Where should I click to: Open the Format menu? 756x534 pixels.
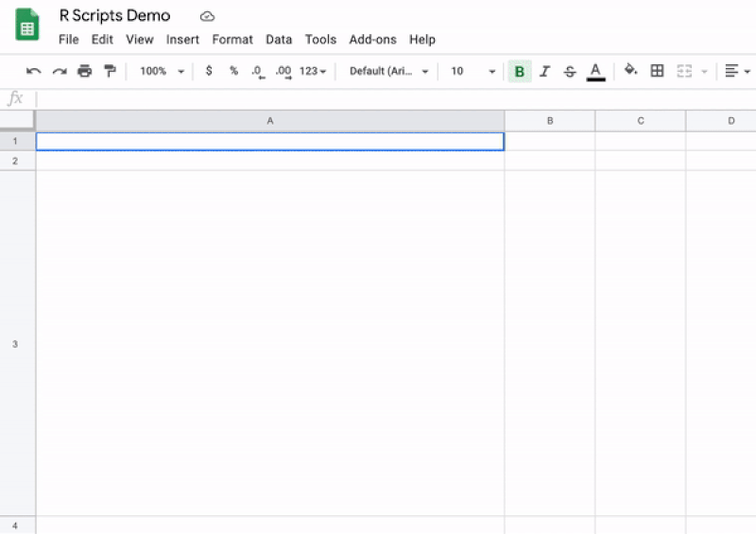click(x=232, y=40)
